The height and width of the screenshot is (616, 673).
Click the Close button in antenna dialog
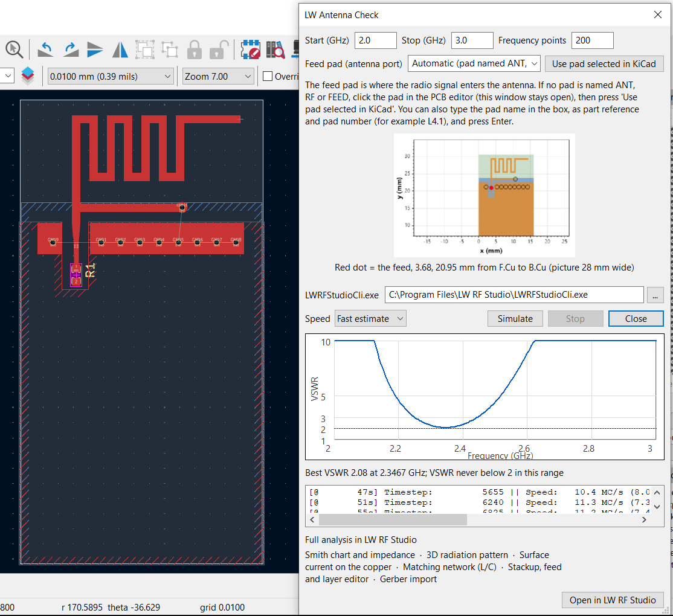click(636, 319)
